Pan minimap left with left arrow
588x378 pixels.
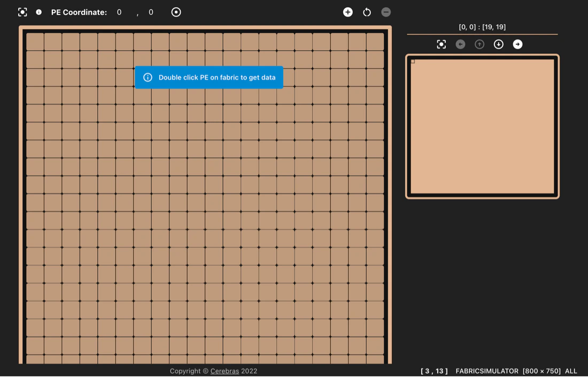pyautogui.click(x=460, y=44)
